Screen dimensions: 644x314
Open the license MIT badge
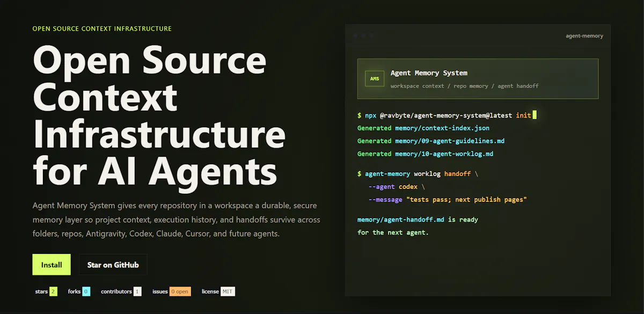218,291
